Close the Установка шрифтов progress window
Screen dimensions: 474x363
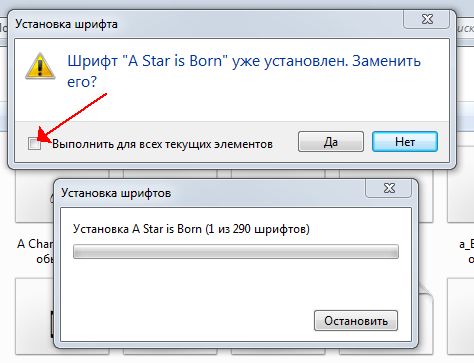(x=389, y=188)
